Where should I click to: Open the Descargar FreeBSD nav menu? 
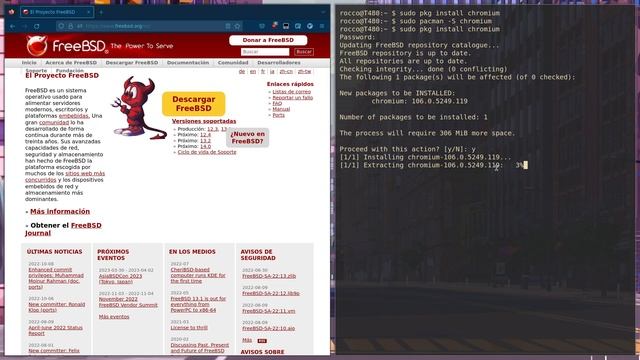point(131,62)
